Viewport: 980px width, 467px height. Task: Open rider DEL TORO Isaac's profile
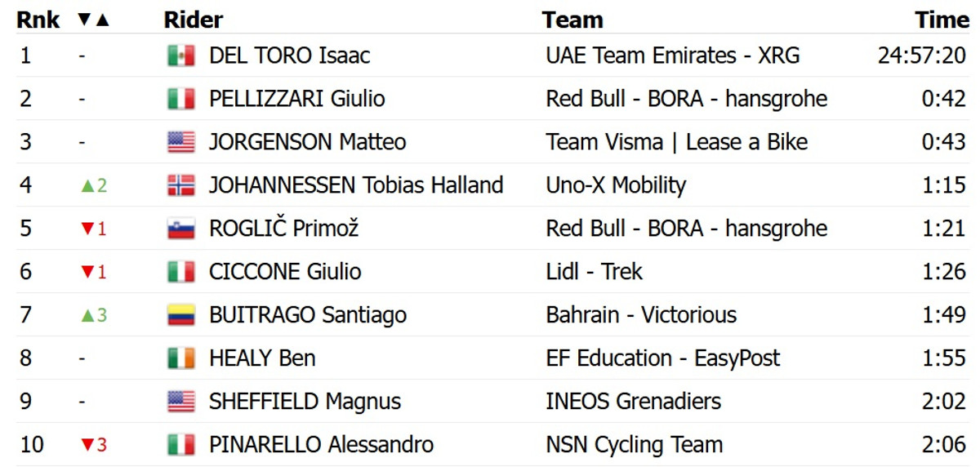point(289,56)
